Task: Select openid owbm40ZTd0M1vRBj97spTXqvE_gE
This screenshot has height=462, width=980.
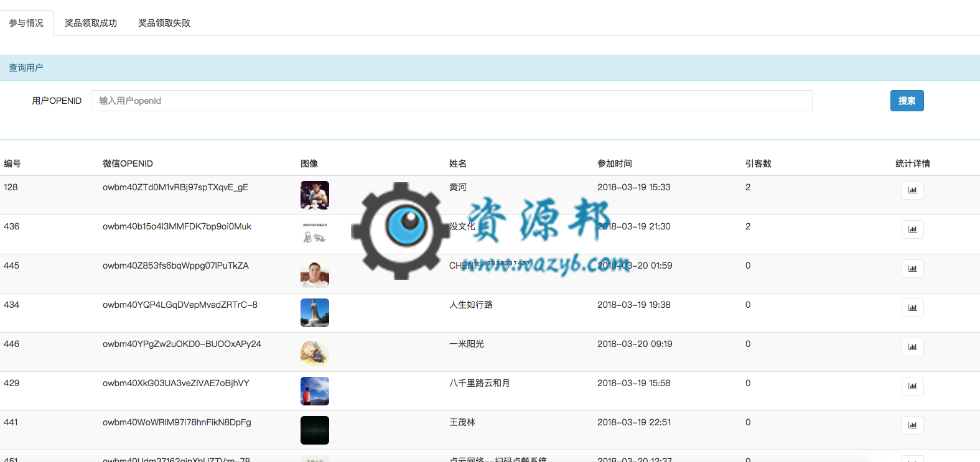Action: coord(175,187)
